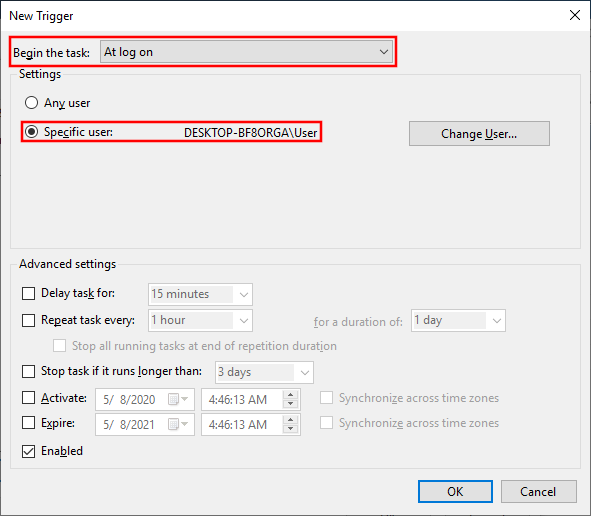Decrease Expire time with down spinner arrow

(x=290, y=429)
